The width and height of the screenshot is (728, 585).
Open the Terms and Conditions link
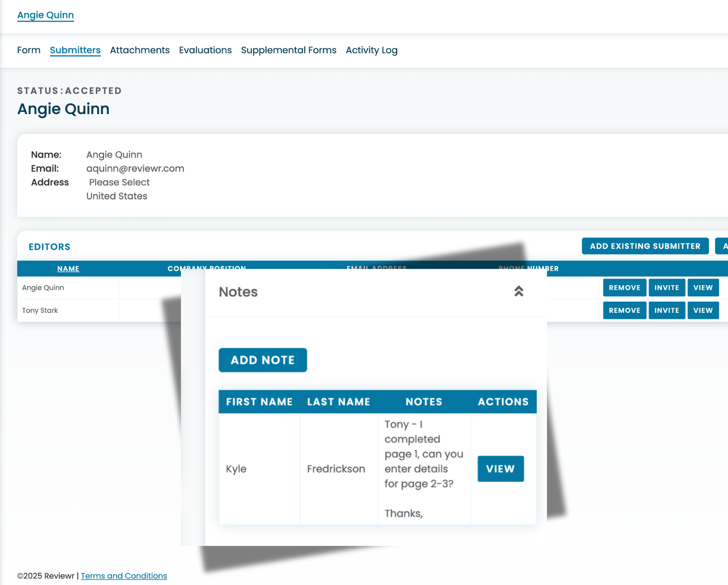[x=124, y=576]
